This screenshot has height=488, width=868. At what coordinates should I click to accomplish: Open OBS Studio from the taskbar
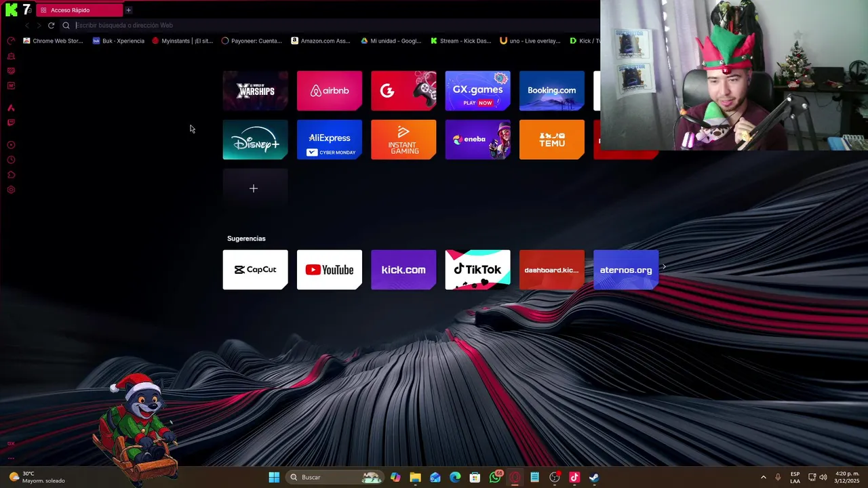click(555, 477)
